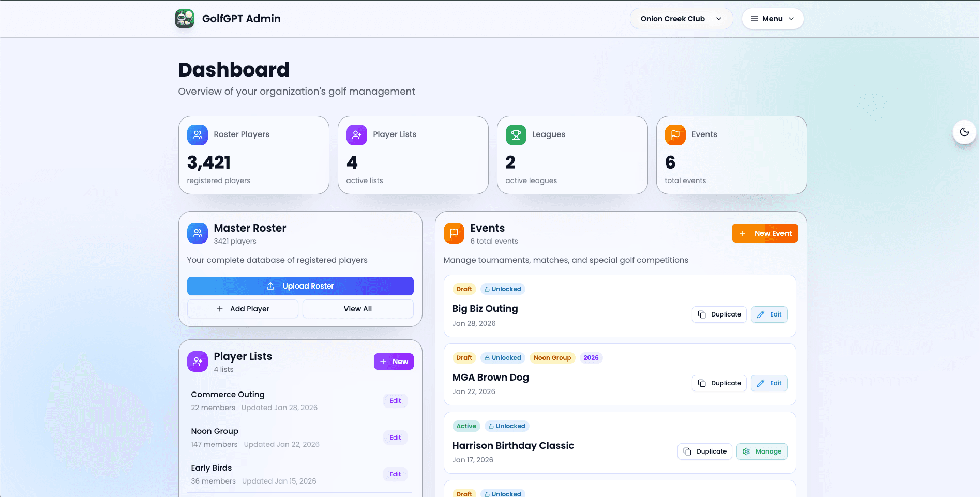Screen dimensions: 980x497
Task: Click the Events flag icon
Action: pos(675,134)
